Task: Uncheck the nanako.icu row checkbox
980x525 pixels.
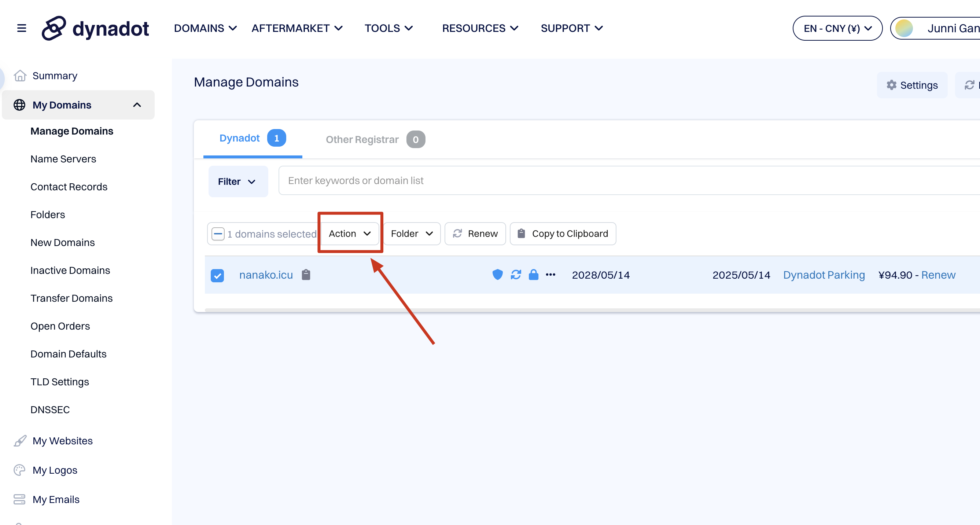Action: [x=217, y=275]
